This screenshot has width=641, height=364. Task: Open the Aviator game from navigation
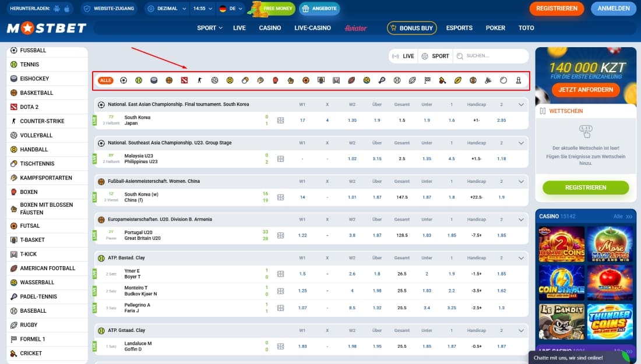point(355,28)
